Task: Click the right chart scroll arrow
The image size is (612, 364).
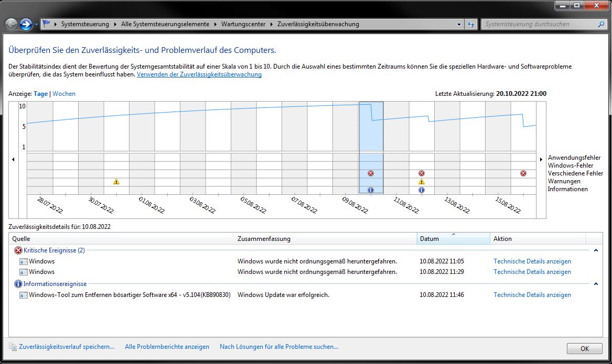Action: tap(541, 159)
